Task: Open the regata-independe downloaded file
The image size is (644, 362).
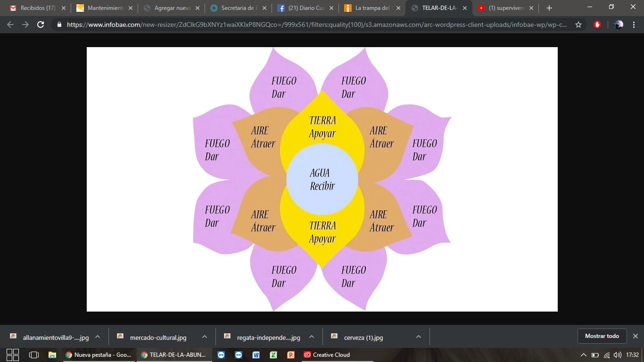Action: pos(268,337)
